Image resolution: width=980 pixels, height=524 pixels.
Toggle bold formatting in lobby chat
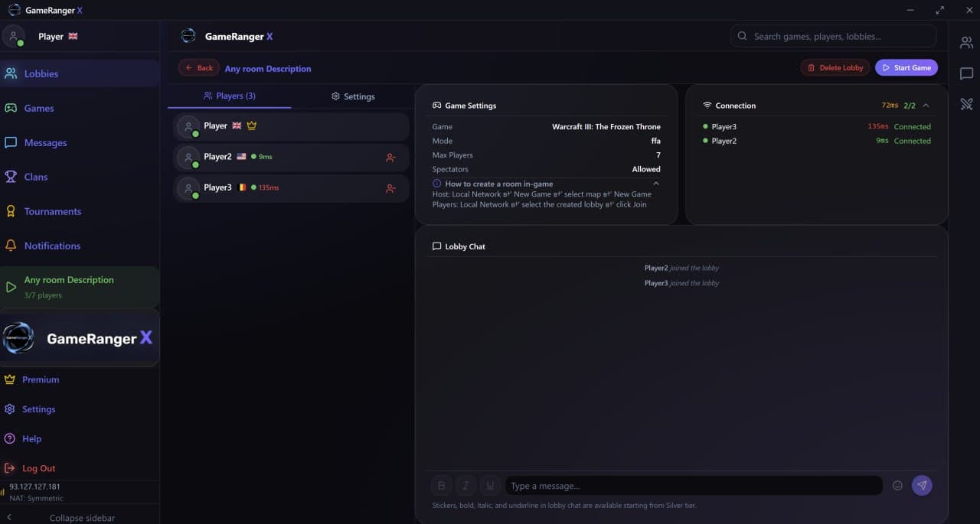click(442, 485)
